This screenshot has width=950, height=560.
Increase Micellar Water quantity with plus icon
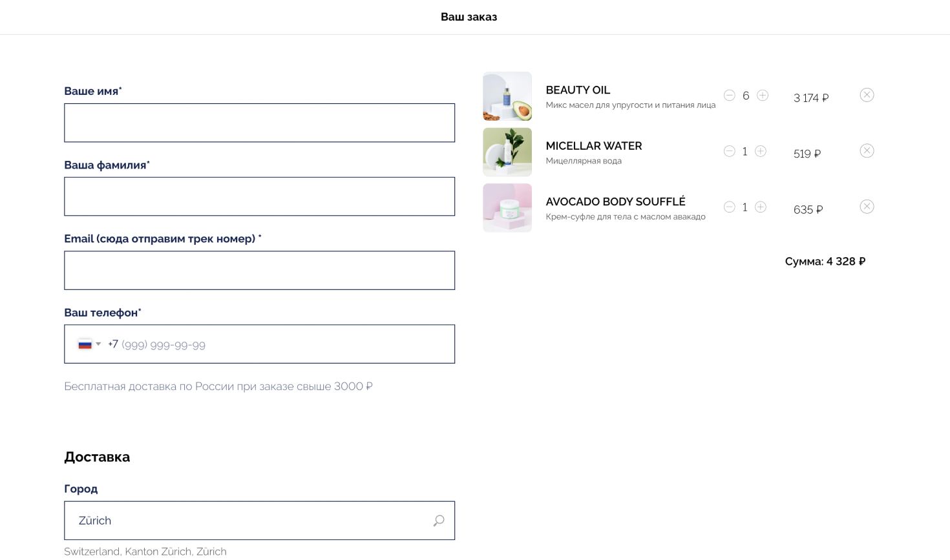pos(761,151)
